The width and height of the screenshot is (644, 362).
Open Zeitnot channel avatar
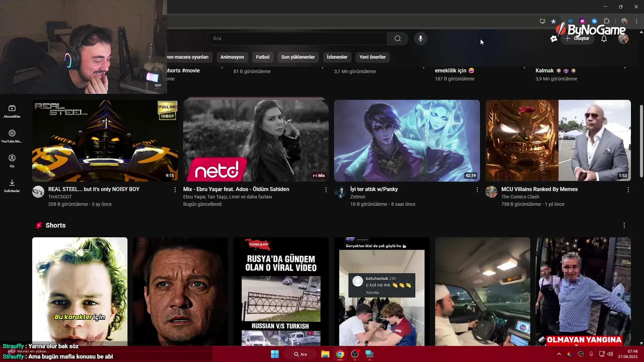340,192
